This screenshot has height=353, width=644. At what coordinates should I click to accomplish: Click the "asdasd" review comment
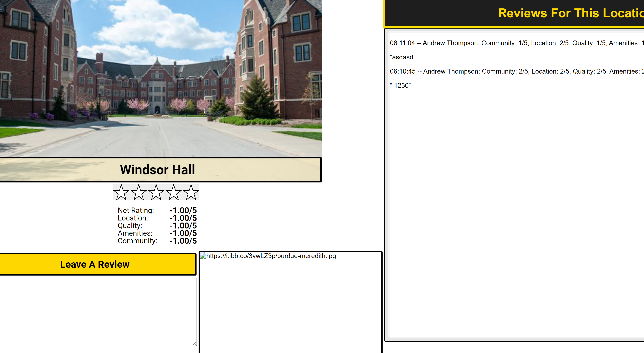pyautogui.click(x=402, y=57)
